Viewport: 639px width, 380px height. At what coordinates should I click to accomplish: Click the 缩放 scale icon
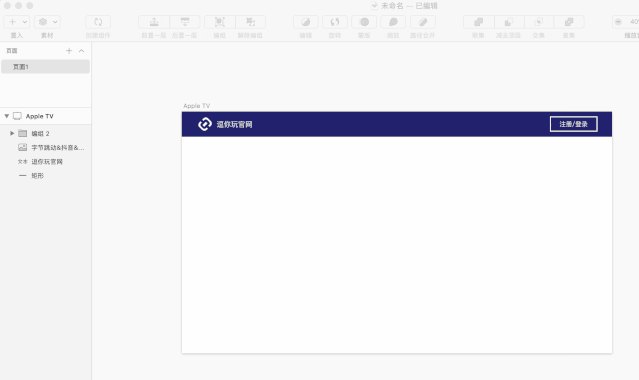point(393,22)
